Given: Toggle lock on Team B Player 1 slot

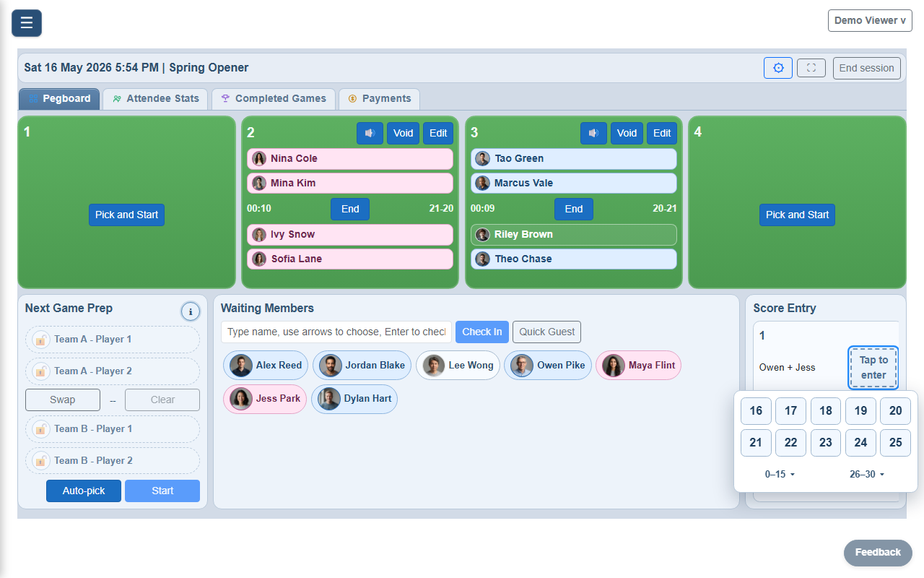Looking at the screenshot, I should coord(41,429).
